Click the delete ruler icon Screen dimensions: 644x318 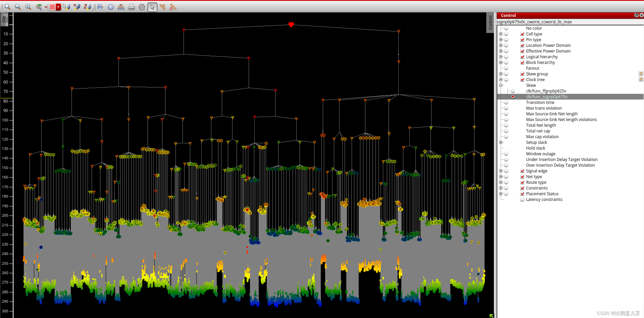tap(173, 7)
